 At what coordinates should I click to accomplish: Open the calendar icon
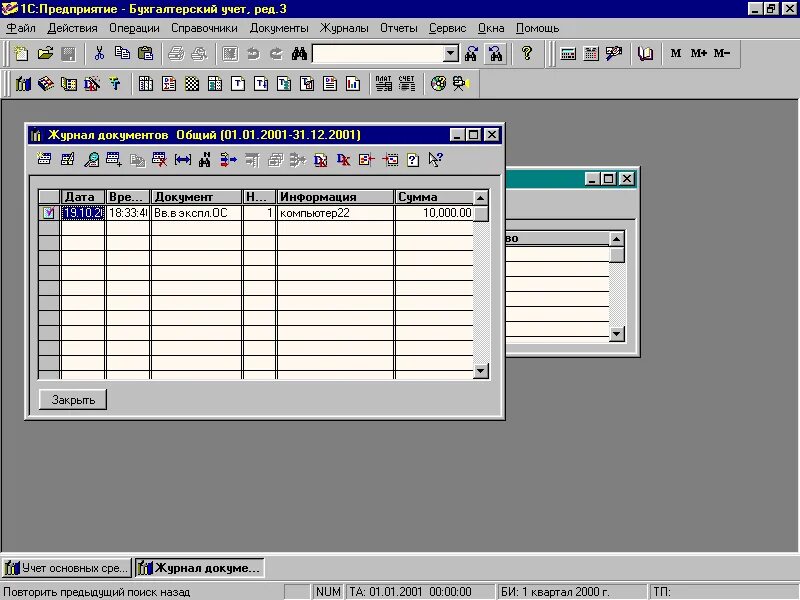click(591, 54)
